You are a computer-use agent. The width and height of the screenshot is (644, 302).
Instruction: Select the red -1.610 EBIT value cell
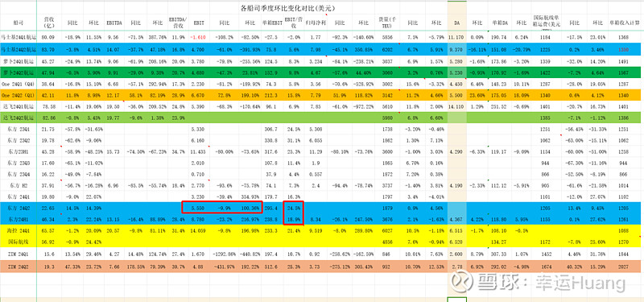pyautogui.click(x=199, y=37)
